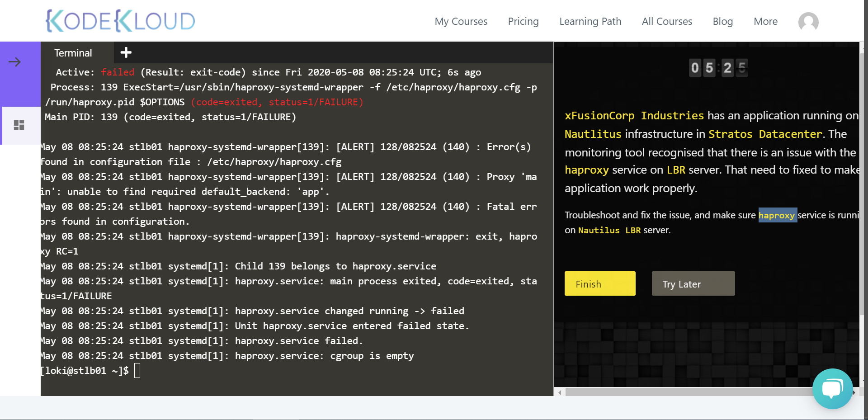Navigate to Learning Path
The width and height of the screenshot is (868, 420).
pyautogui.click(x=590, y=21)
